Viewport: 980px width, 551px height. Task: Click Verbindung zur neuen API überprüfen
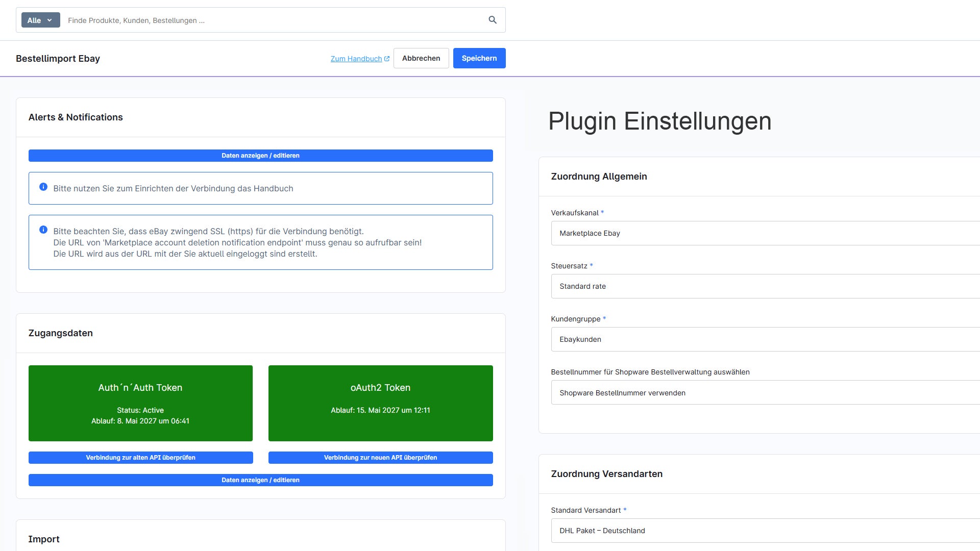381,458
